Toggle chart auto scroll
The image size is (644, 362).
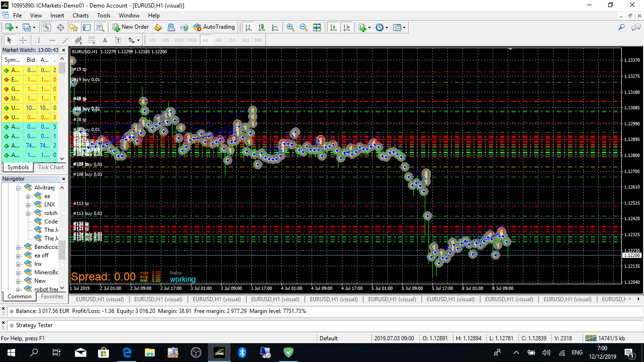tap(333, 27)
